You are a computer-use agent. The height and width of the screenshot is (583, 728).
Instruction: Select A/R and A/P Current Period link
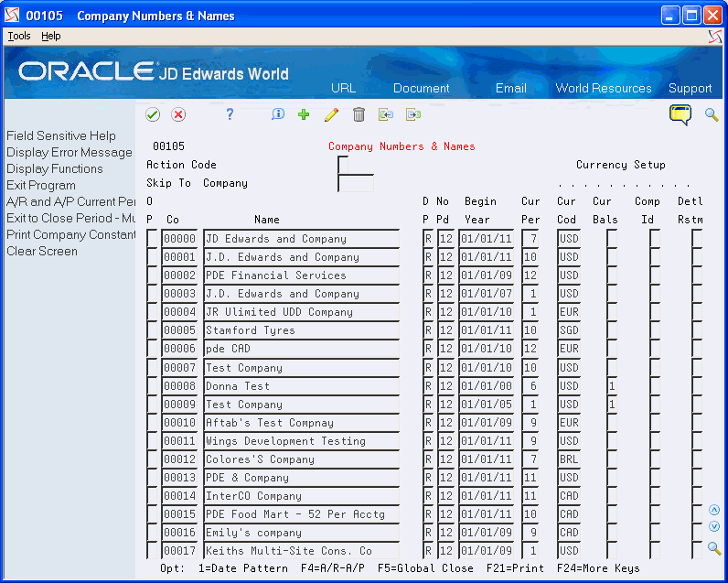tap(70, 201)
